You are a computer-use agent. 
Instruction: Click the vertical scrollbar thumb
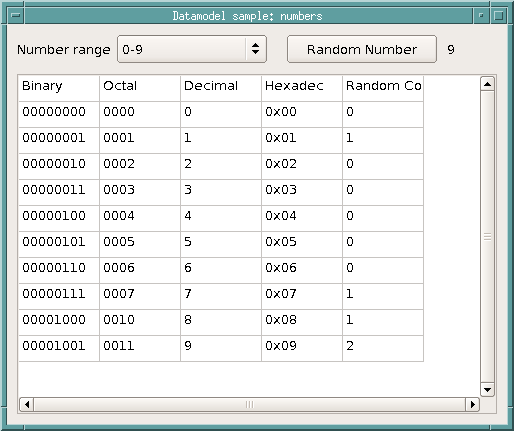487,237
